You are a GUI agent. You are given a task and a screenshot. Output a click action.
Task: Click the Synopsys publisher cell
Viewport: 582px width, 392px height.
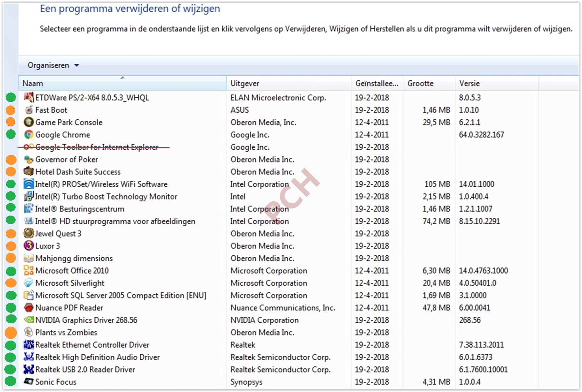pyautogui.click(x=246, y=382)
